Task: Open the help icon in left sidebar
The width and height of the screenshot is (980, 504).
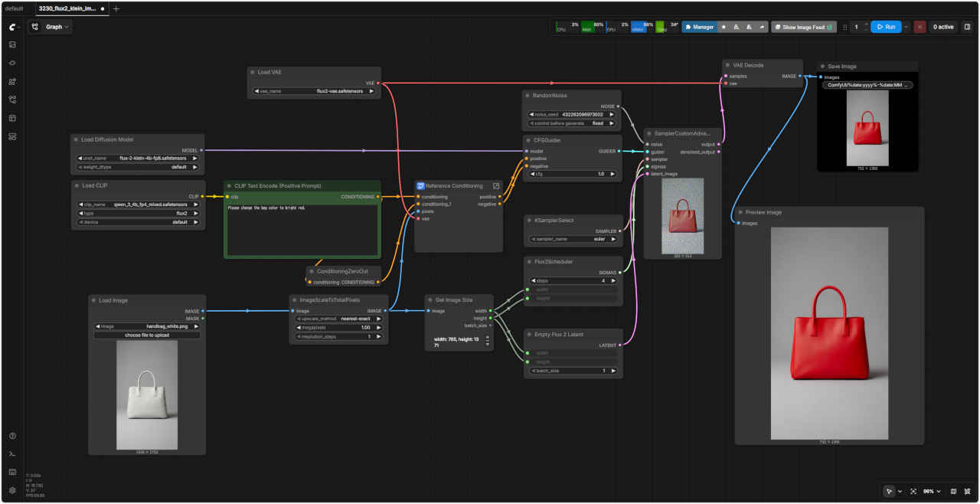Action: pos(12,436)
